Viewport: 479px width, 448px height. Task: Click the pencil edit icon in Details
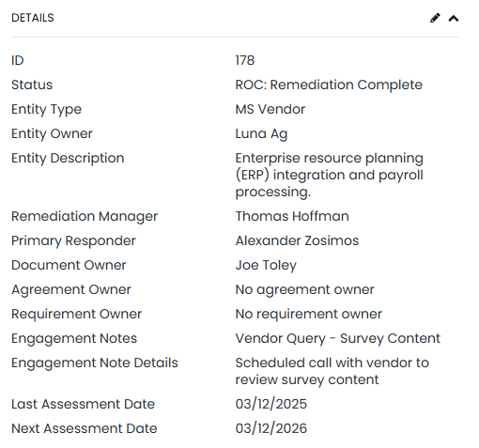point(435,18)
